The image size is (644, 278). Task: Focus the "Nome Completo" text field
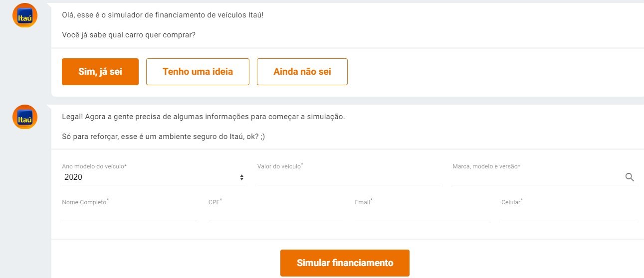pyautogui.click(x=129, y=214)
